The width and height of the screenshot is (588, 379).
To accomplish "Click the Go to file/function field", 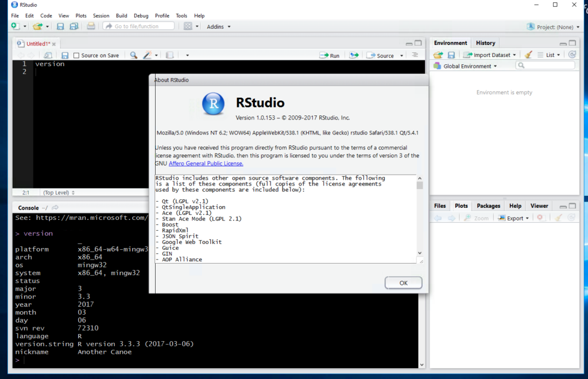I will pyautogui.click(x=139, y=26).
